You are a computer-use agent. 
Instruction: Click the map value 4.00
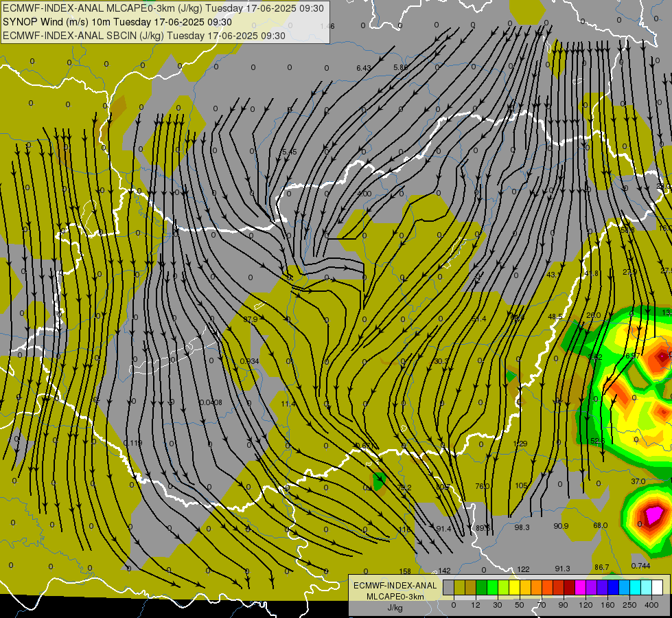[x=364, y=194]
